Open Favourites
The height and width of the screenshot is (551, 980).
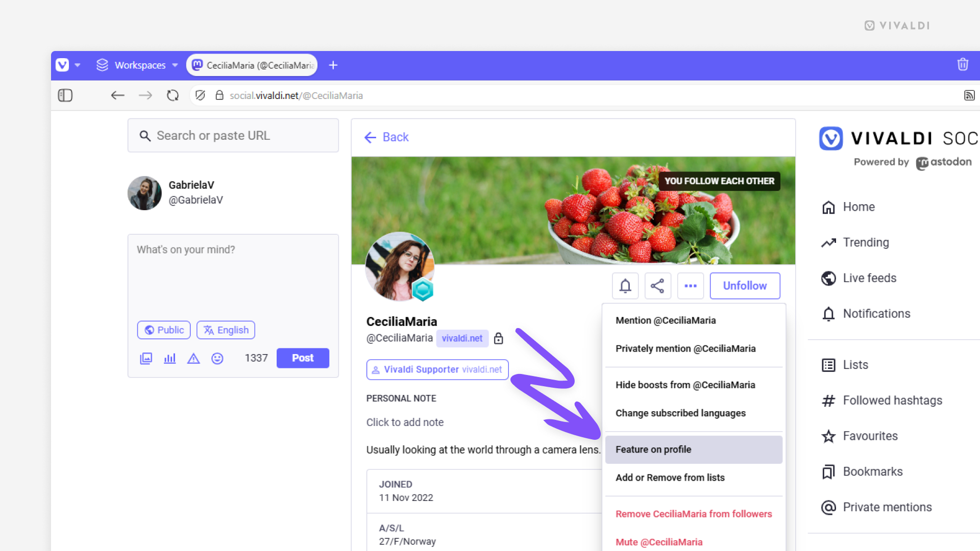point(860,436)
